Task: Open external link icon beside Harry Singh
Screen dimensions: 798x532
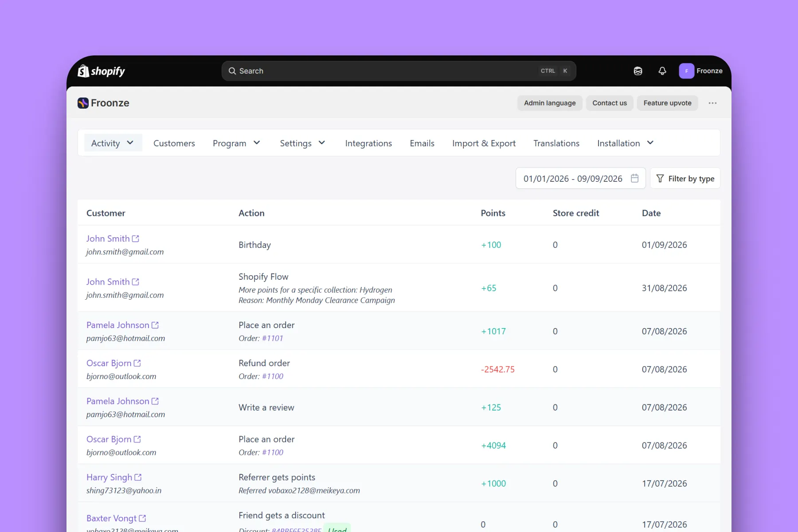Action: click(x=138, y=477)
